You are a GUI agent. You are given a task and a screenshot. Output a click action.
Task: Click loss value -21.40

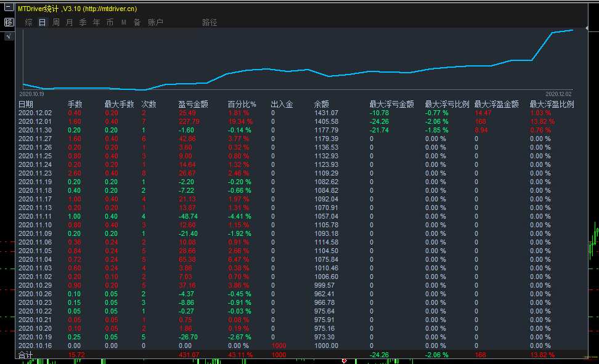188,234
